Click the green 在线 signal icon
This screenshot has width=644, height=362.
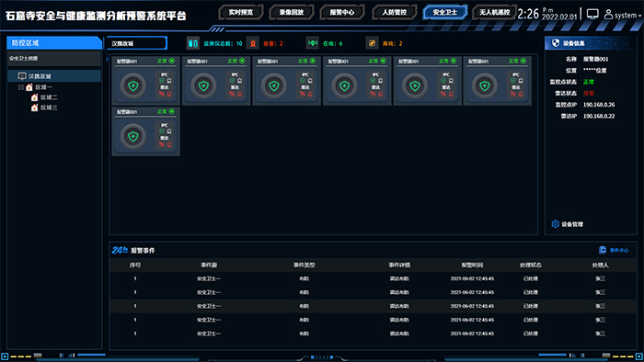[313, 43]
